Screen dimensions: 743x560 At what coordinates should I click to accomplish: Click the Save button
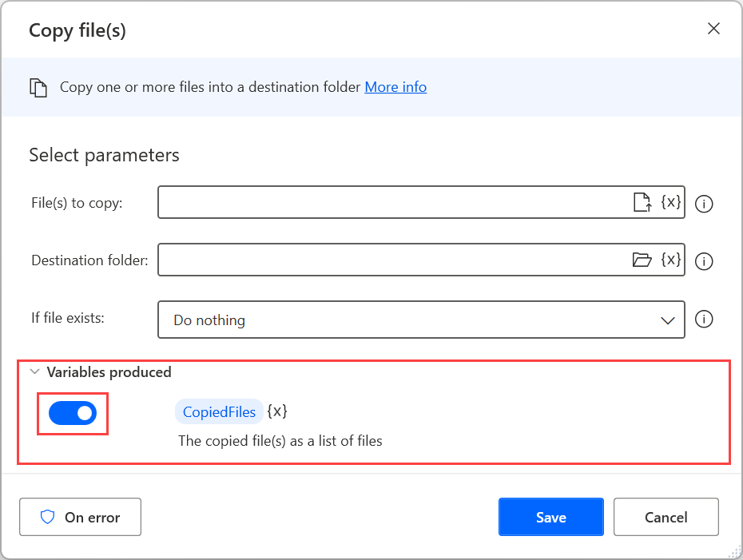pos(551,517)
